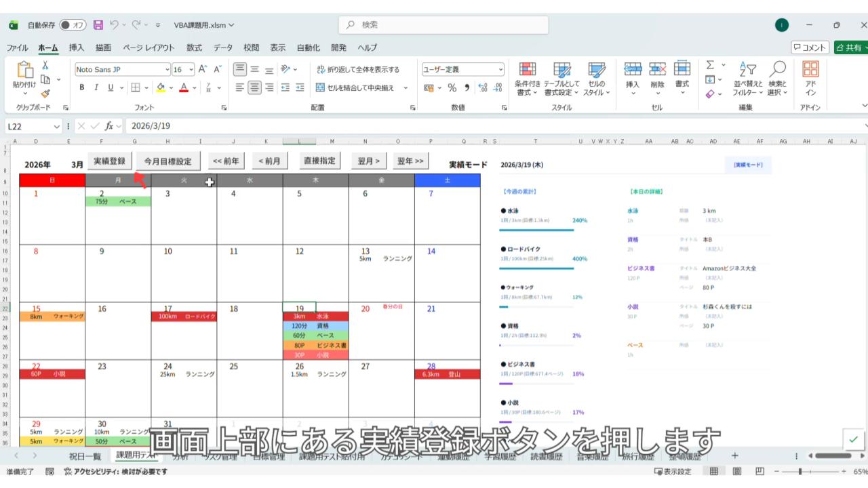Open the Insert ribbon tab

click(77, 47)
